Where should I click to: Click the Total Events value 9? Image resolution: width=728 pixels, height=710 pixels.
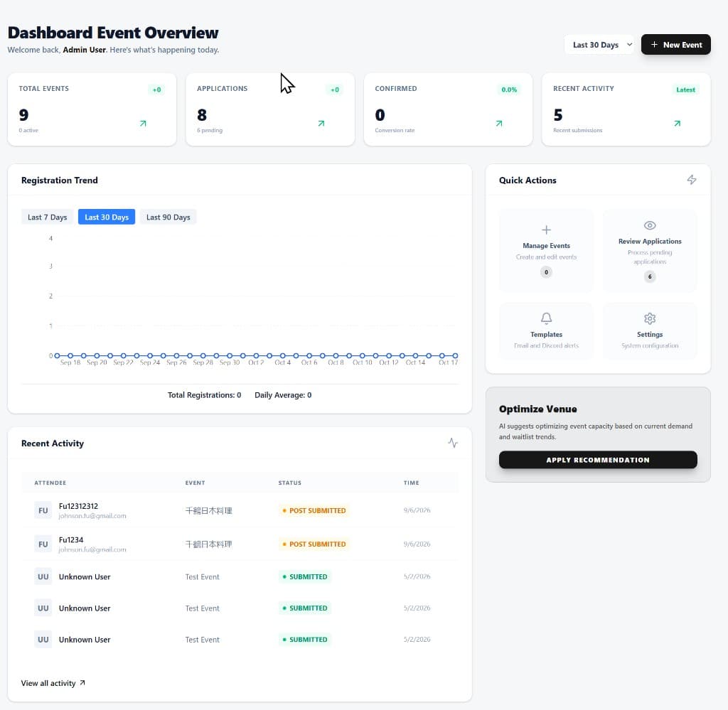coord(23,114)
